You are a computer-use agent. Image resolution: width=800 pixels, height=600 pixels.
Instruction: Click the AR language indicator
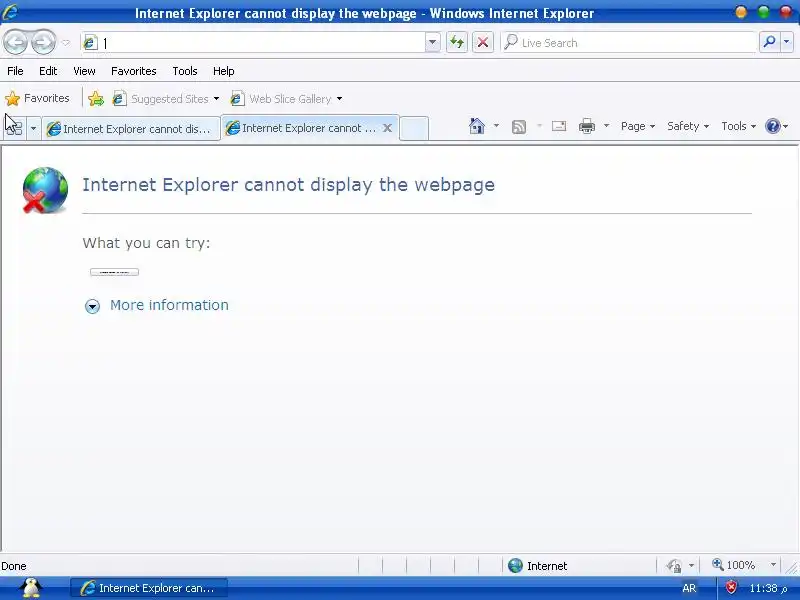click(x=689, y=588)
